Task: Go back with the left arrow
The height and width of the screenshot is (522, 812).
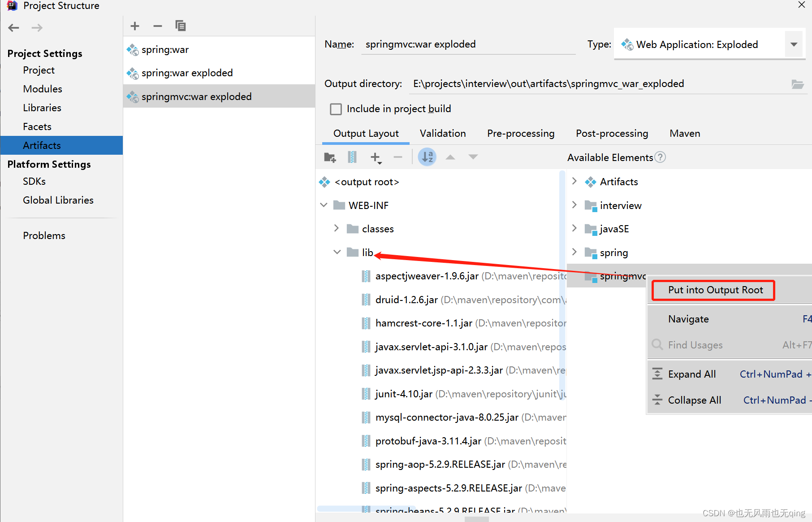Action: point(13,28)
